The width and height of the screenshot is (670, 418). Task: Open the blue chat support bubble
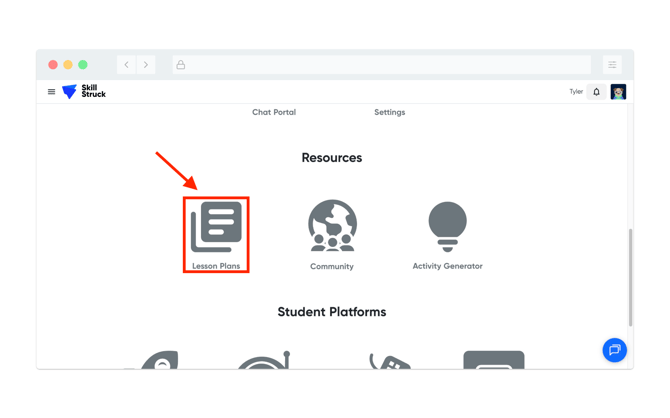click(614, 350)
